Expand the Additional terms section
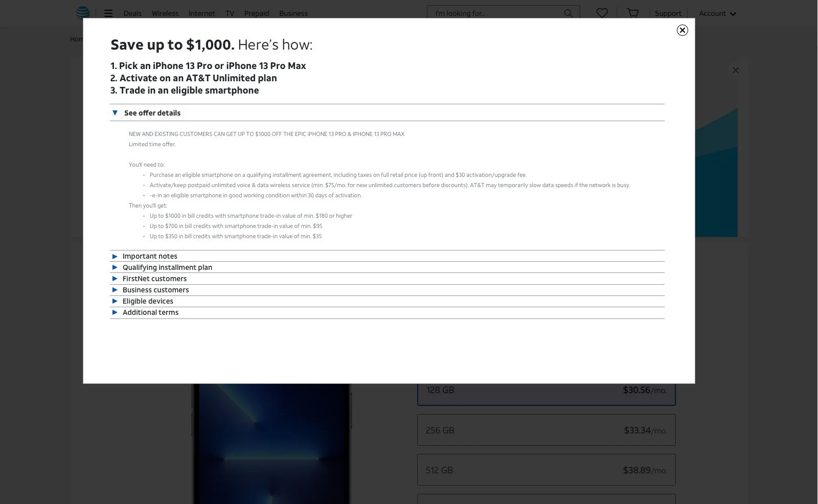The height and width of the screenshot is (504, 818). [x=387, y=312]
